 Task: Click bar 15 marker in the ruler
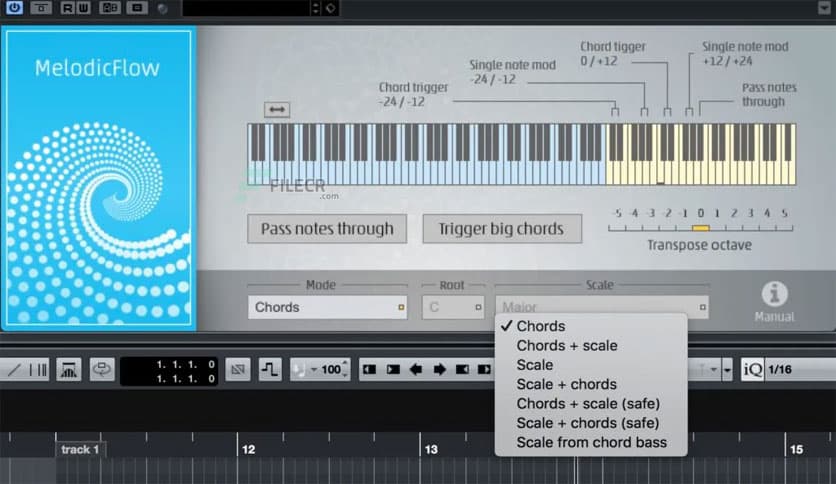[797, 449]
